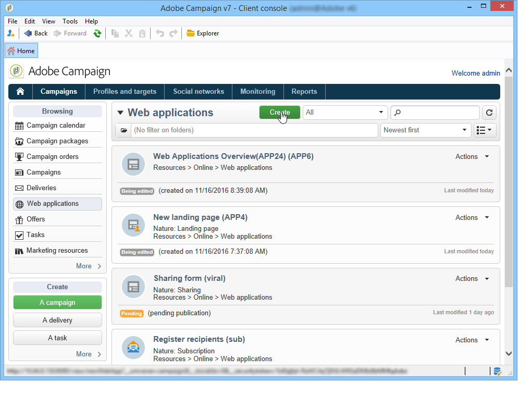
Task: Click the A delivery button
Action: [x=57, y=320]
